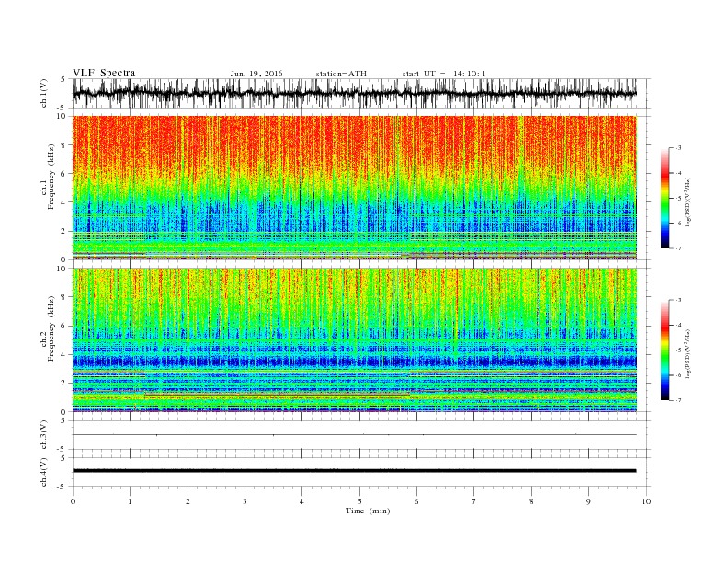Viewport: 728px width, 563px height.
Task: Click the "station=ATH" header text
Action: click(341, 74)
